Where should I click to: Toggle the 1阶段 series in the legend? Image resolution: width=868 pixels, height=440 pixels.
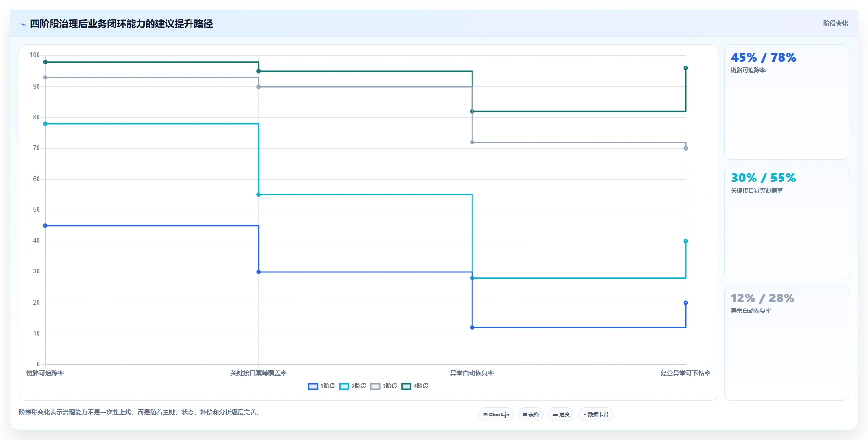(x=321, y=386)
